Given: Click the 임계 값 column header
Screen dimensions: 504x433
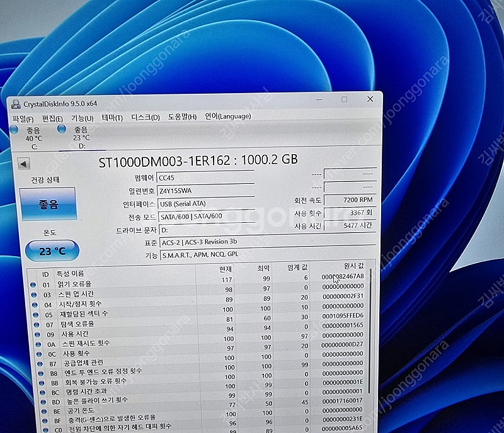Looking at the screenshot, I should [x=297, y=267].
